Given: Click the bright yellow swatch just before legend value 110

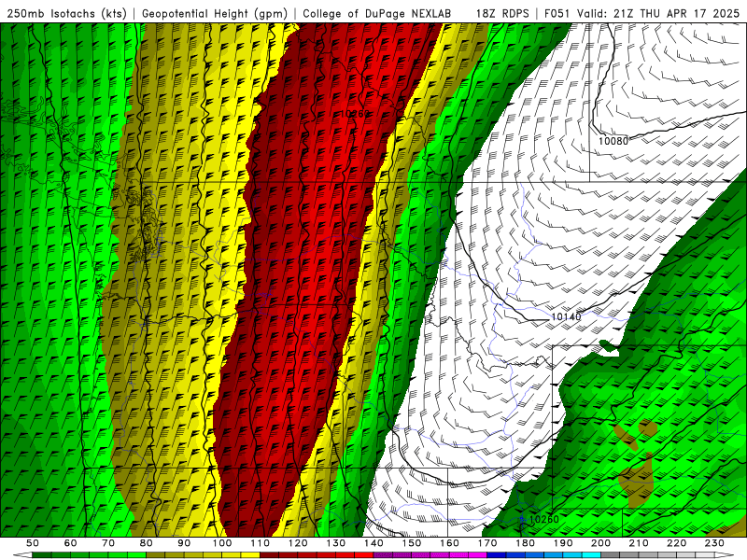Looking at the screenshot, I should tap(250, 555).
